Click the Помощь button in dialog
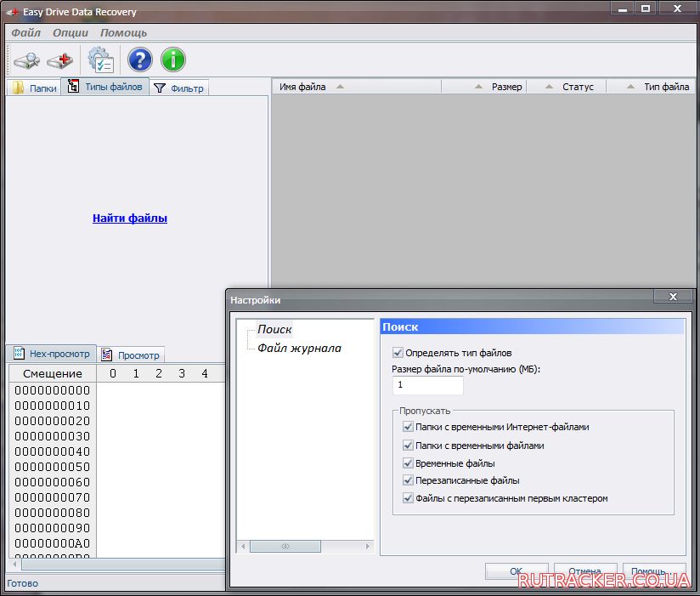The height and width of the screenshot is (596, 700). [654, 571]
